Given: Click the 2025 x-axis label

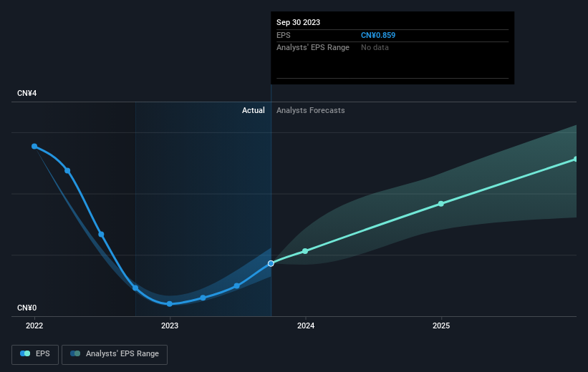Looking at the screenshot, I should [x=441, y=326].
